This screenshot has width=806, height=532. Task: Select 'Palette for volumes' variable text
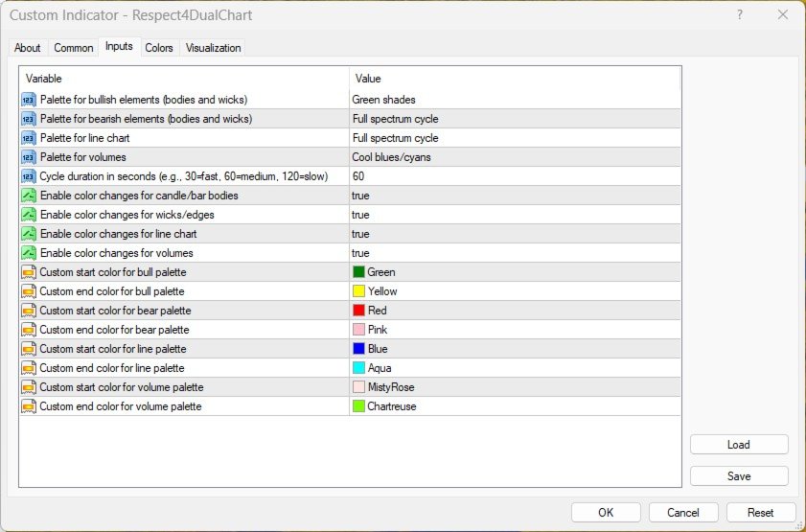[83, 157]
